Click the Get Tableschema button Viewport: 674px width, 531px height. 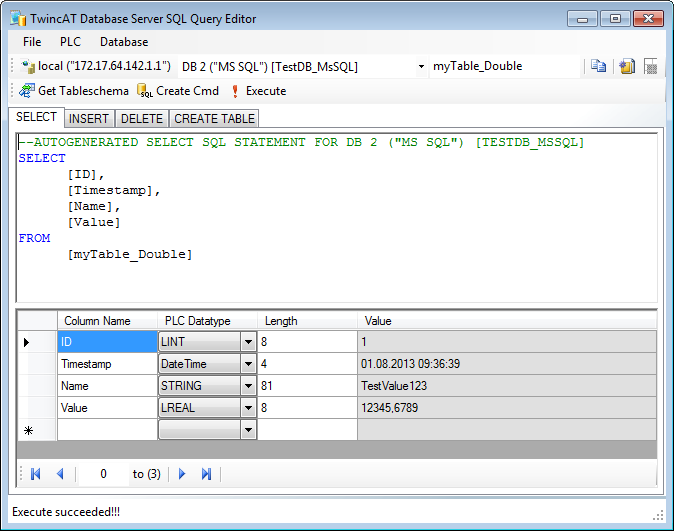(74, 91)
